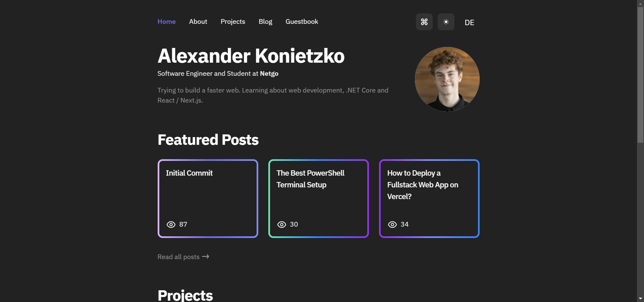Viewport: 644px width, 302px height.
Task: Toggle light mode with sun icon
Action: [446, 22]
